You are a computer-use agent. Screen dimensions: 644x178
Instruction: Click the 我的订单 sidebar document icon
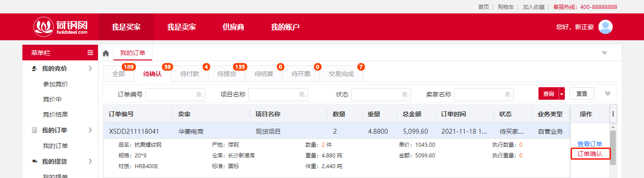(34, 130)
